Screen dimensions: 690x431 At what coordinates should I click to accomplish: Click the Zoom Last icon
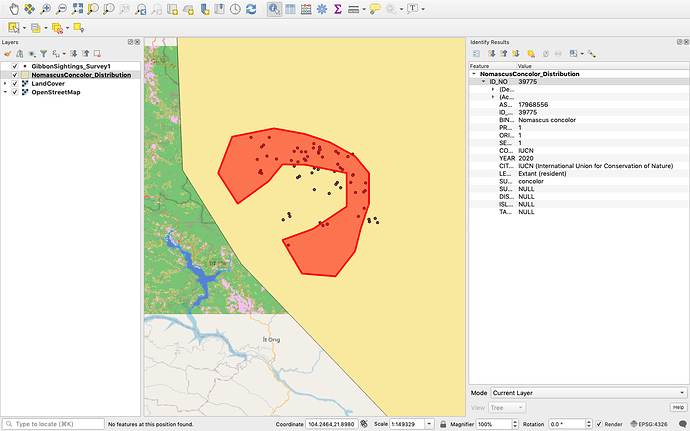point(140,9)
